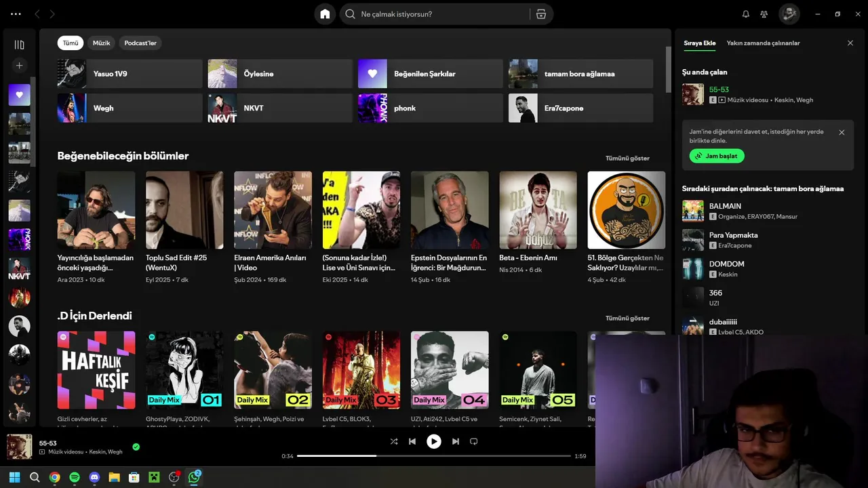The width and height of the screenshot is (868, 488).
Task: Create playlist with plus icon
Action: tap(19, 66)
